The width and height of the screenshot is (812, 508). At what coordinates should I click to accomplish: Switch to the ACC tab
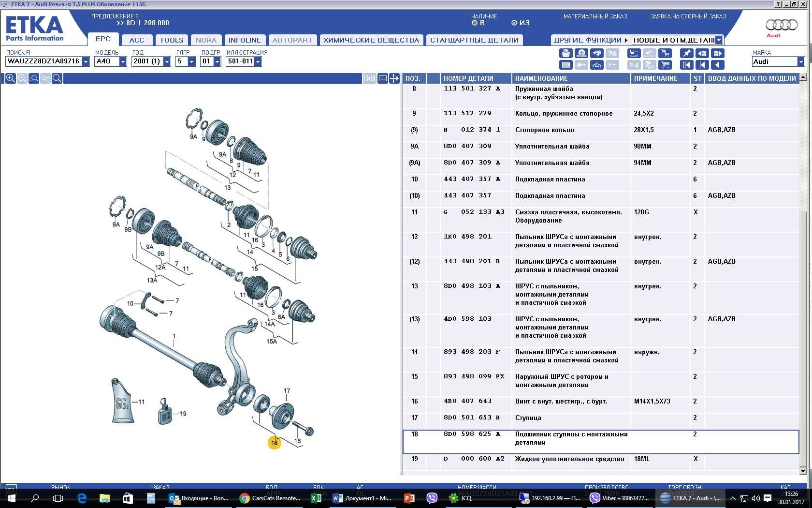pyautogui.click(x=137, y=40)
